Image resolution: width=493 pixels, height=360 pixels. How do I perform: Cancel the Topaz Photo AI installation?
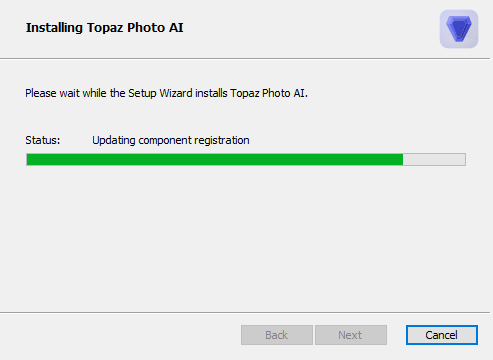pyautogui.click(x=442, y=335)
